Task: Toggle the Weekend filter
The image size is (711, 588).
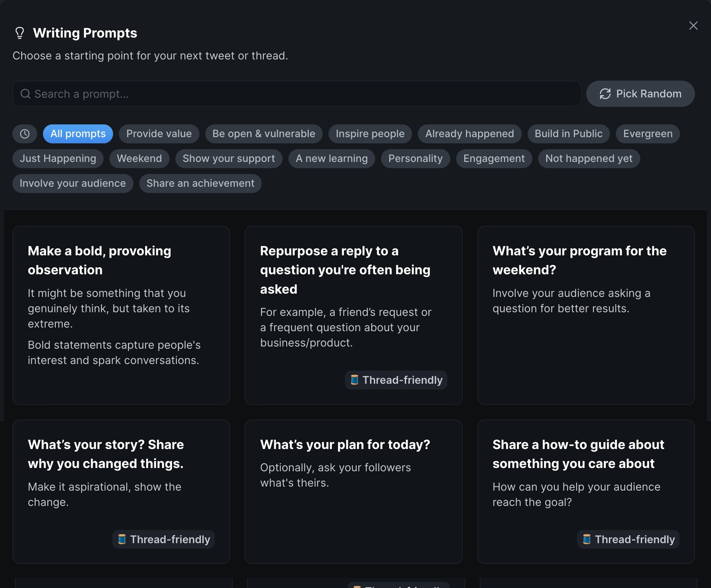Action: pyautogui.click(x=139, y=158)
